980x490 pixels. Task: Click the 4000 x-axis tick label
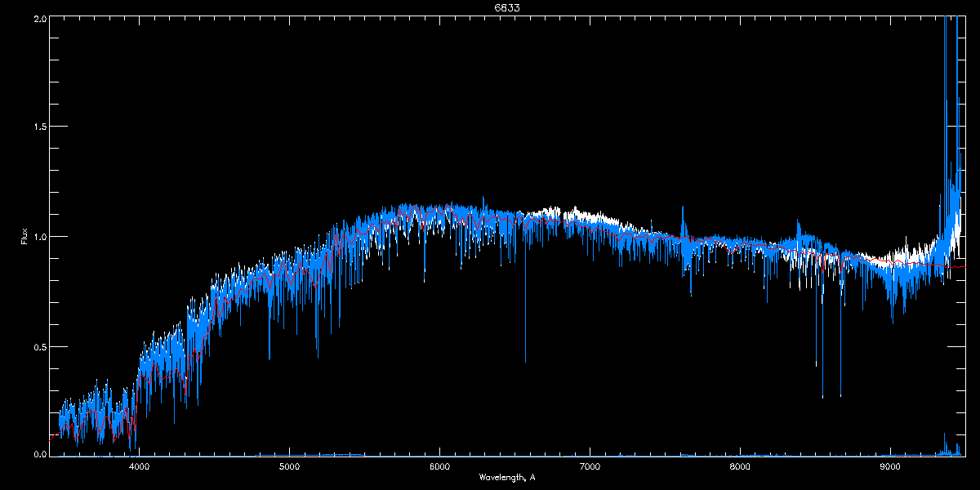click(140, 467)
